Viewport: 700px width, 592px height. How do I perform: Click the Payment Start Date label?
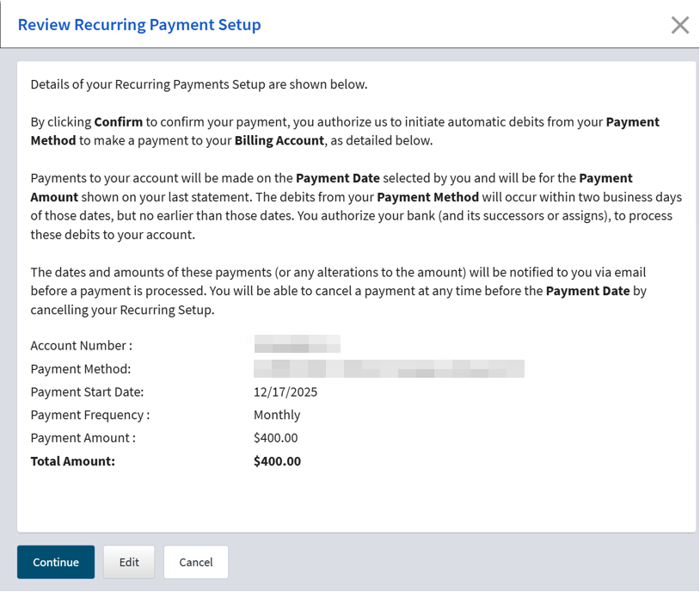coord(87,392)
